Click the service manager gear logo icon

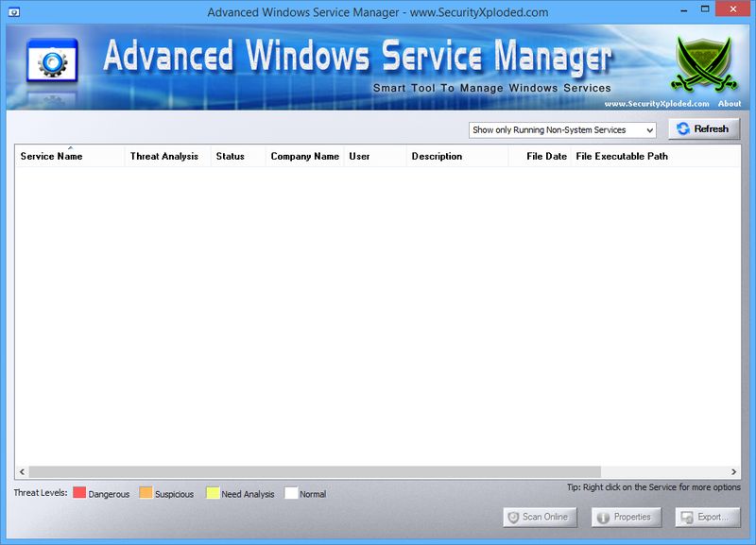tap(53, 60)
